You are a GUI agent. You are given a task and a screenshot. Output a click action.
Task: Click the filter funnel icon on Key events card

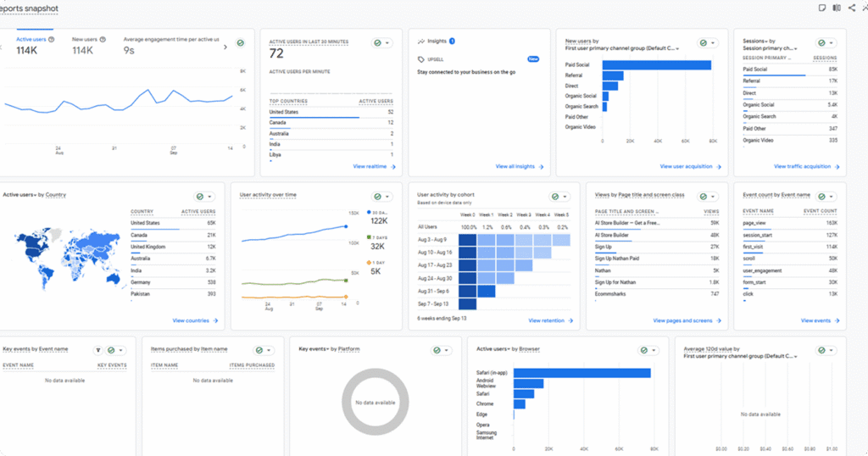[x=98, y=350]
